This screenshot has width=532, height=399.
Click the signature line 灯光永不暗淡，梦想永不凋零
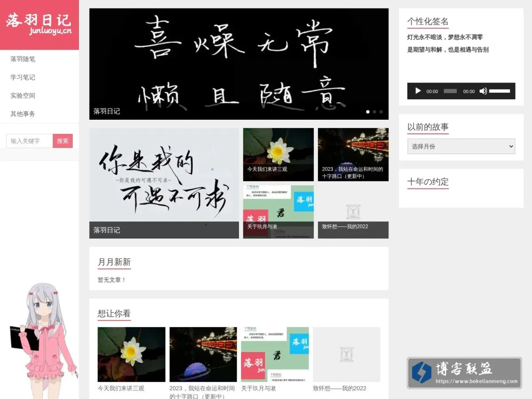[x=445, y=37]
